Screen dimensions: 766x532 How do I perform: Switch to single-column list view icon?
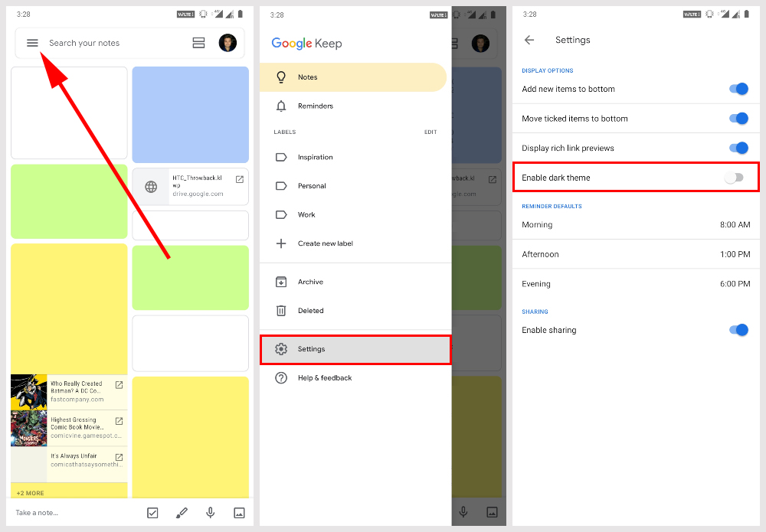(198, 43)
